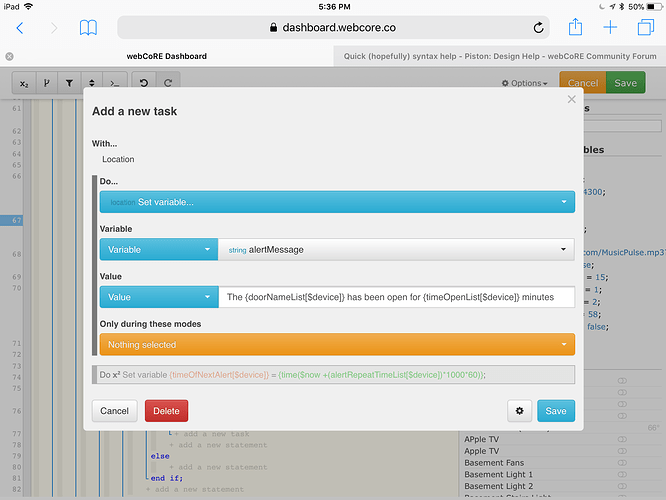Open the Options menu
Image resolution: width=666 pixels, height=500 pixels.
point(525,83)
